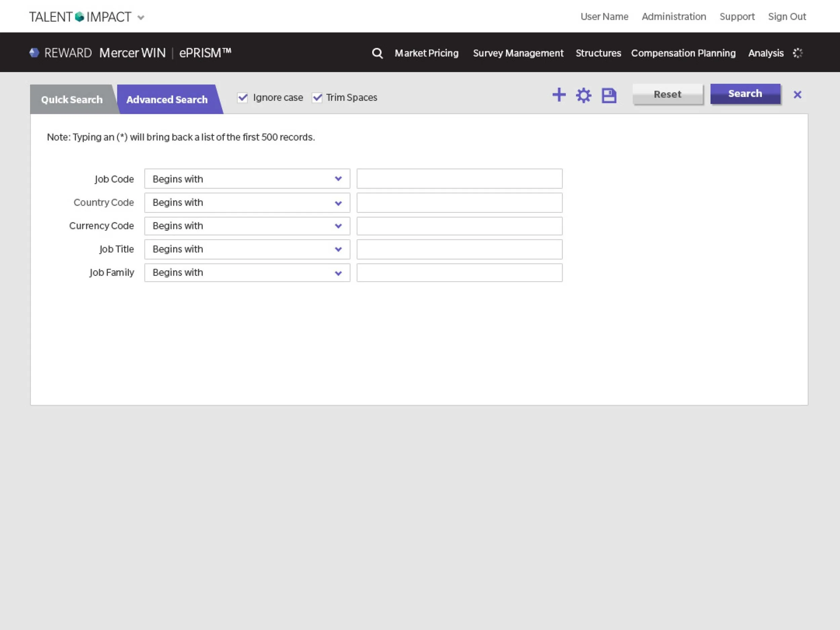Focus the Job Code value field

(460, 179)
